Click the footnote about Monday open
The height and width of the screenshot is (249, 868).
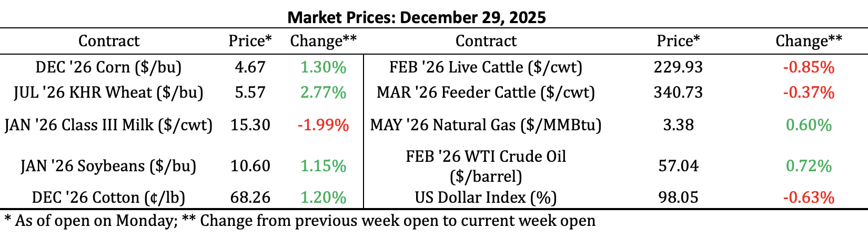coord(300,221)
